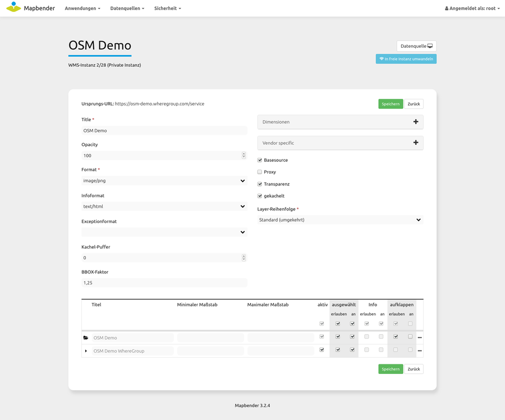The height and width of the screenshot is (420, 505).
Task: Disable the Transparenz checkbox
Action: tap(259, 184)
